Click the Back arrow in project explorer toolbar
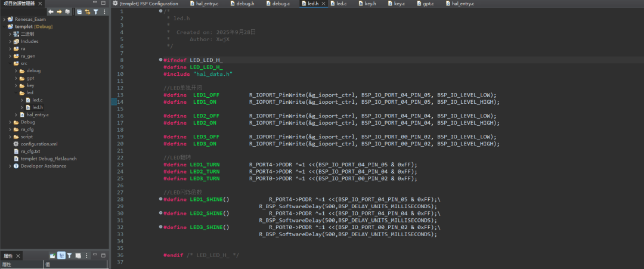Viewport: 644px width, 269px height. (51, 11)
